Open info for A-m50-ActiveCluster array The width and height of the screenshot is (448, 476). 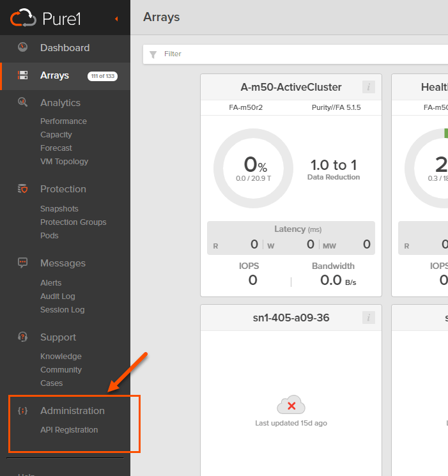click(368, 87)
